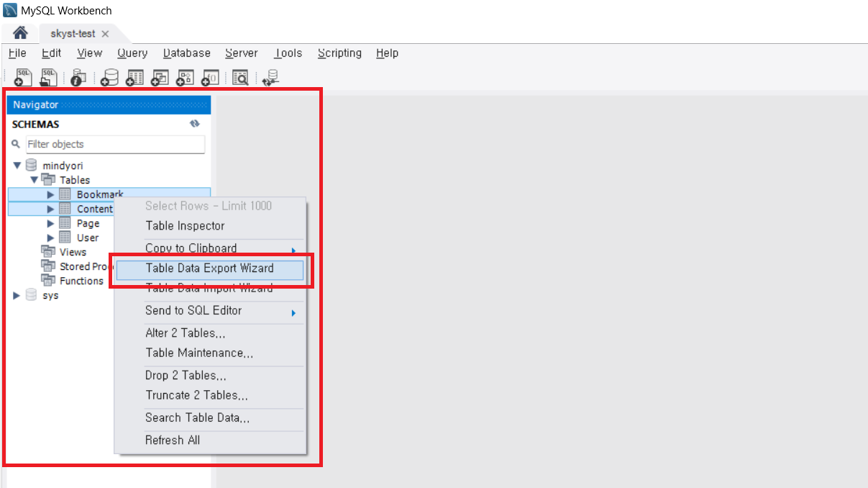Open Copy to Clipboard submenu arrow
Screen dimensions: 868x488
click(293, 250)
